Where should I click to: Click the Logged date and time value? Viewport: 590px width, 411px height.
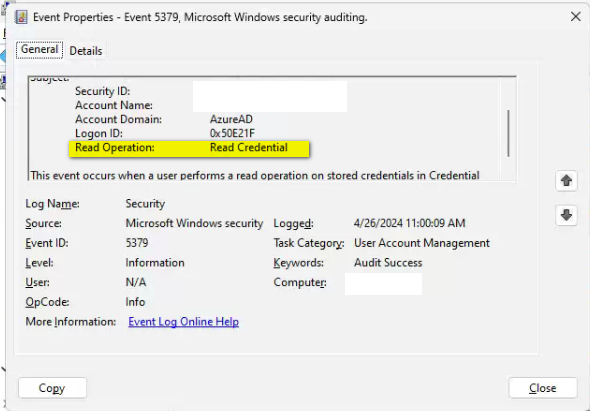(x=409, y=223)
